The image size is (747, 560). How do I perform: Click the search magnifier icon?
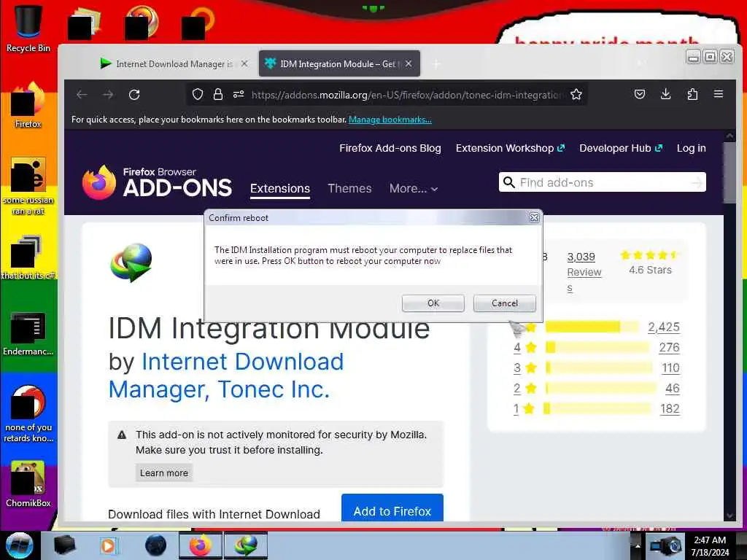click(x=508, y=182)
